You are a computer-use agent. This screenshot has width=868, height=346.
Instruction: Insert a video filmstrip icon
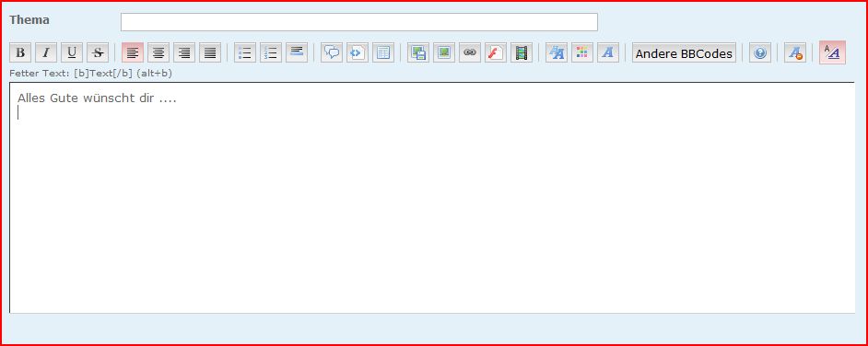[522, 53]
